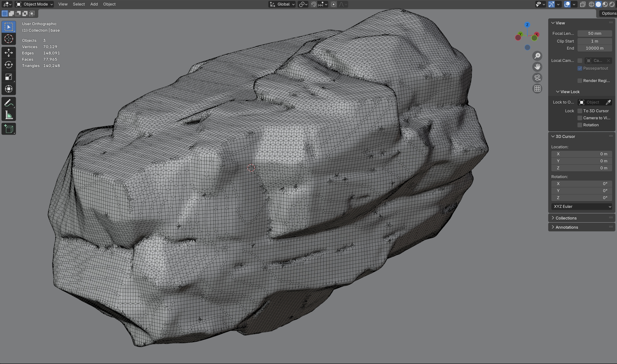
Task: Pick the Measure tool
Action: (x=8, y=115)
